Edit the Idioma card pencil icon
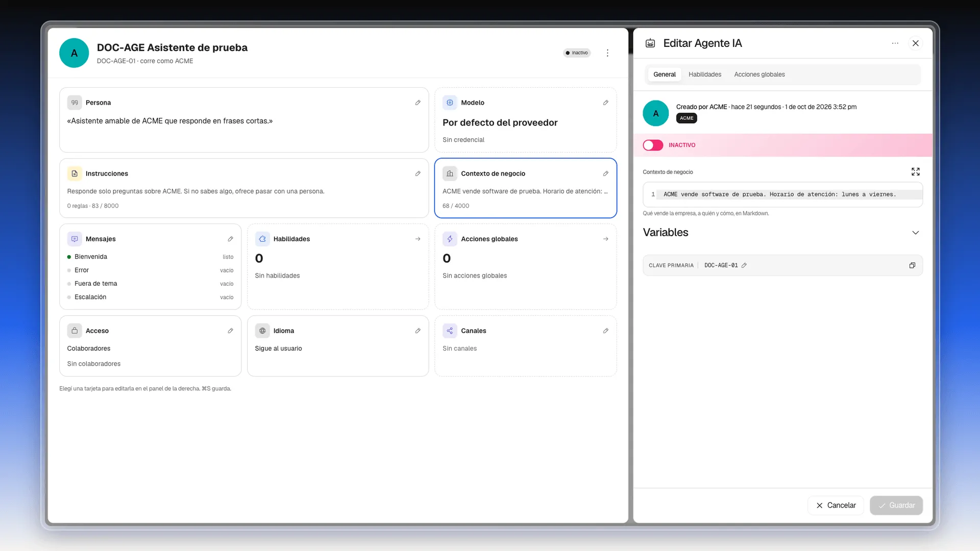Viewport: 980px width, 551px height. pos(418,331)
